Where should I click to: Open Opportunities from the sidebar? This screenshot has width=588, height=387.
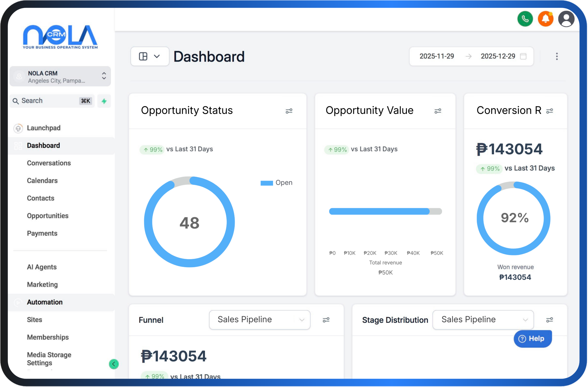click(x=47, y=216)
